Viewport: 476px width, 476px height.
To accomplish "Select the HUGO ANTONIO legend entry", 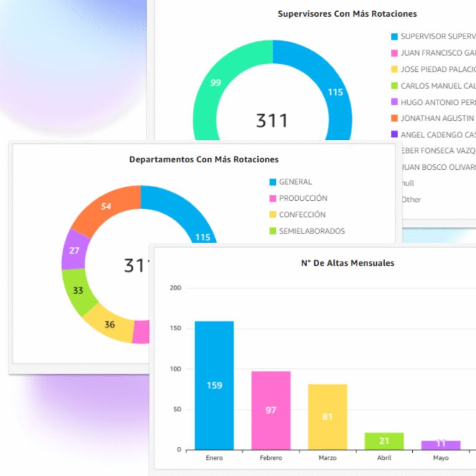I will pos(433,102).
